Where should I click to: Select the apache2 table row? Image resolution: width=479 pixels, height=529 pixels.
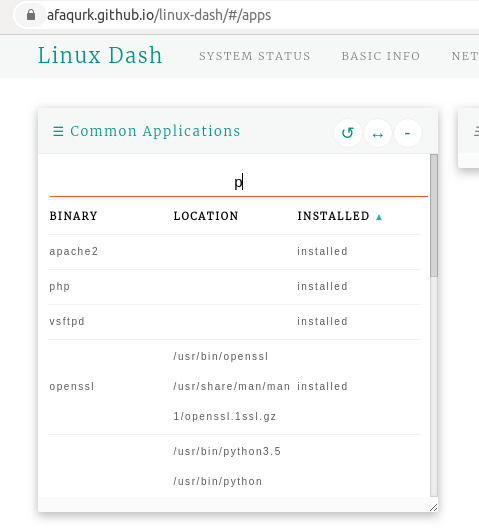point(234,252)
